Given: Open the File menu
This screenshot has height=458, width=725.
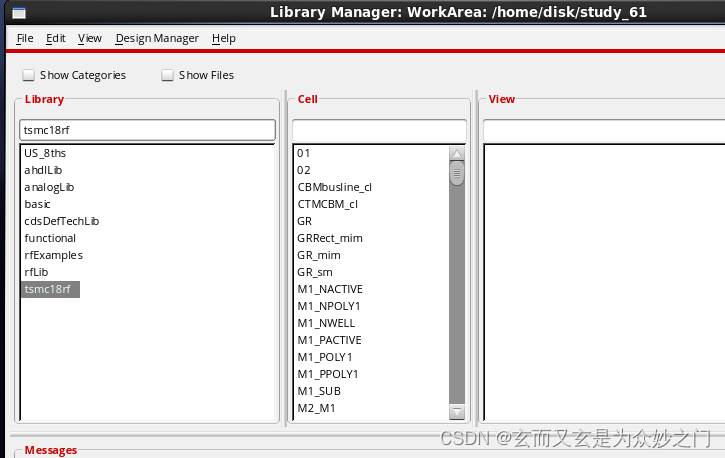Looking at the screenshot, I should pos(25,38).
